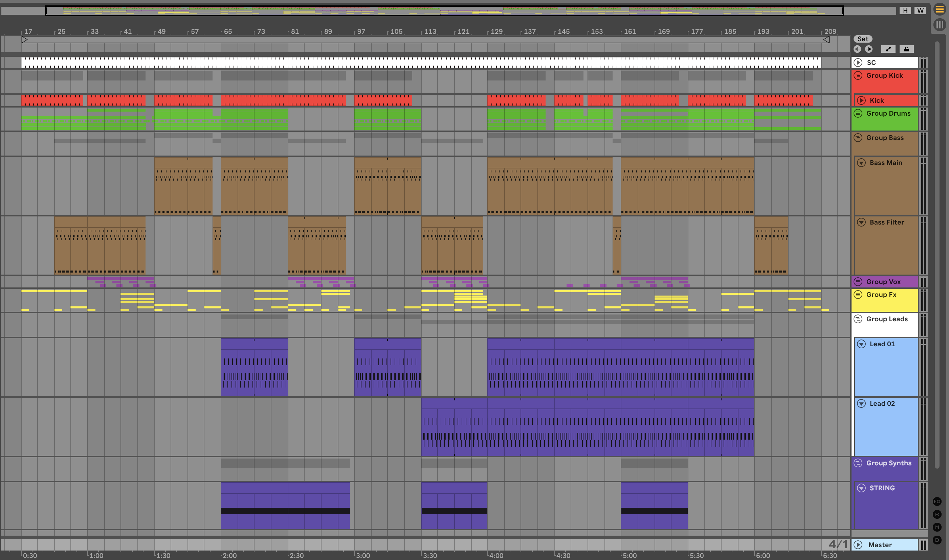Toggle Track Delay section with D button
Screen dimensions: 949x560
[937, 540]
